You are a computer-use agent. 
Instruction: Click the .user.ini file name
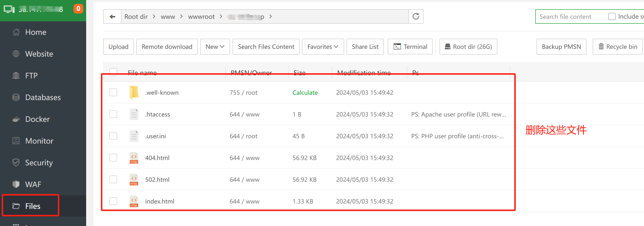click(156, 136)
